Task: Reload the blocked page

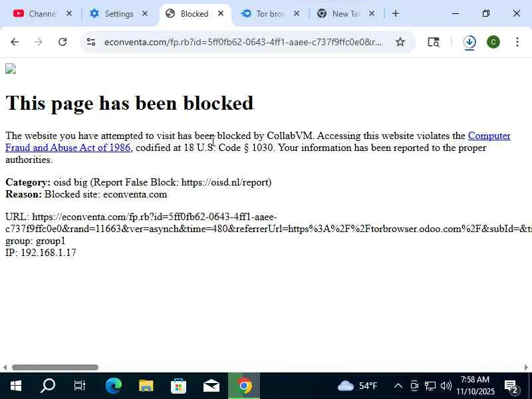Action: tap(63, 42)
